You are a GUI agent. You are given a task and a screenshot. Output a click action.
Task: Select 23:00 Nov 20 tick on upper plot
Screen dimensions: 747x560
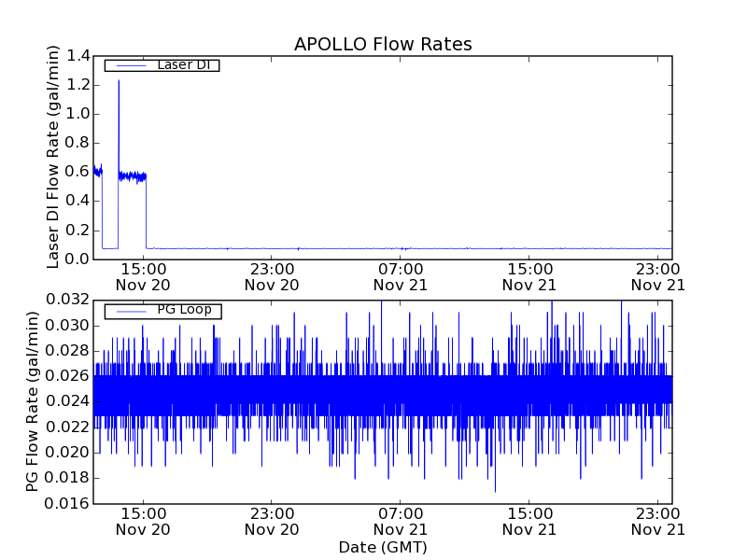pyautogui.click(x=272, y=276)
